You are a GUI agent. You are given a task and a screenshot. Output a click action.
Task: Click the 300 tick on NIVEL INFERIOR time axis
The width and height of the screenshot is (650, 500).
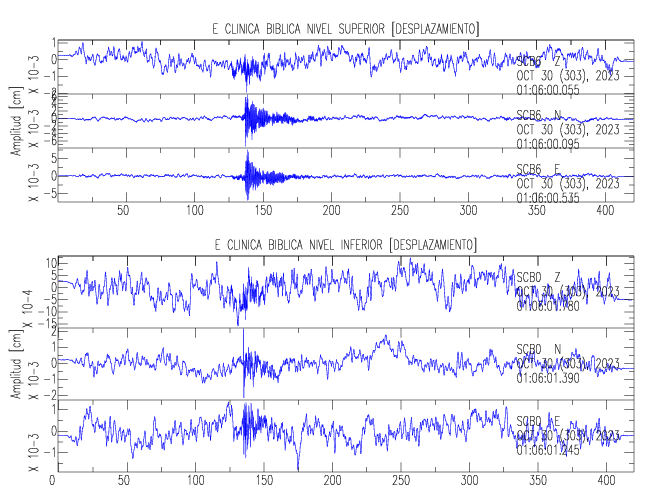click(x=469, y=481)
